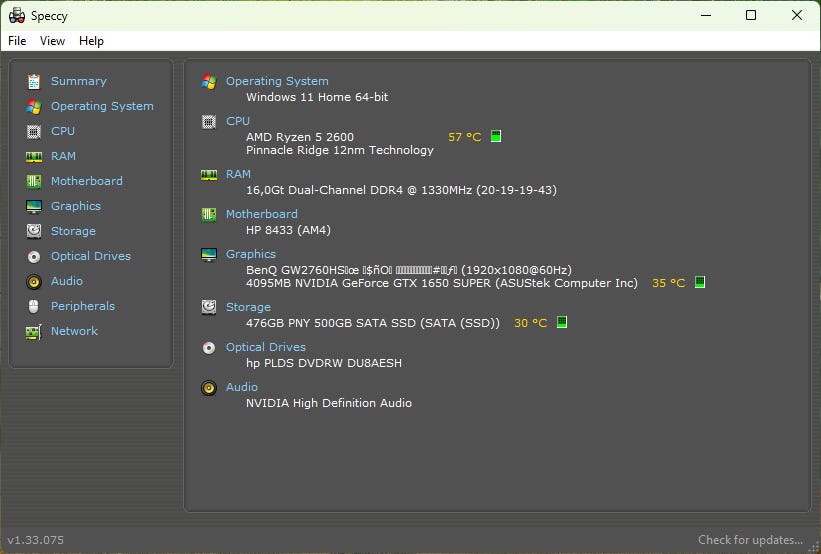Click the Graphics monitor icon in sidebar
Image resolution: width=821 pixels, height=554 pixels.
pyautogui.click(x=34, y=206)
